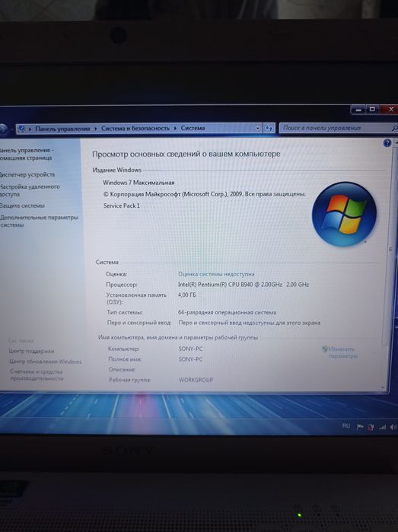Open the help question mark icon
Screen dimensions: 398x532
(x=387, y=144)
